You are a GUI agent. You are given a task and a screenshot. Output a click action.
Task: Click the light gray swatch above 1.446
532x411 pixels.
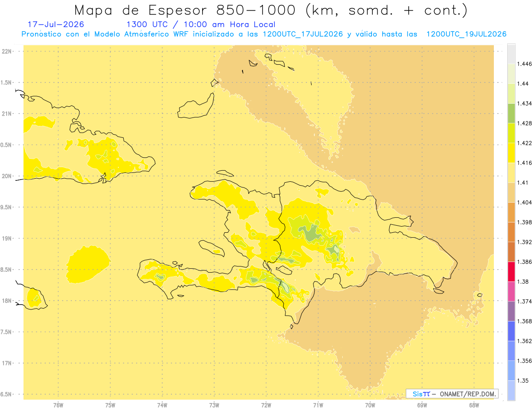[x=511, y=54]
